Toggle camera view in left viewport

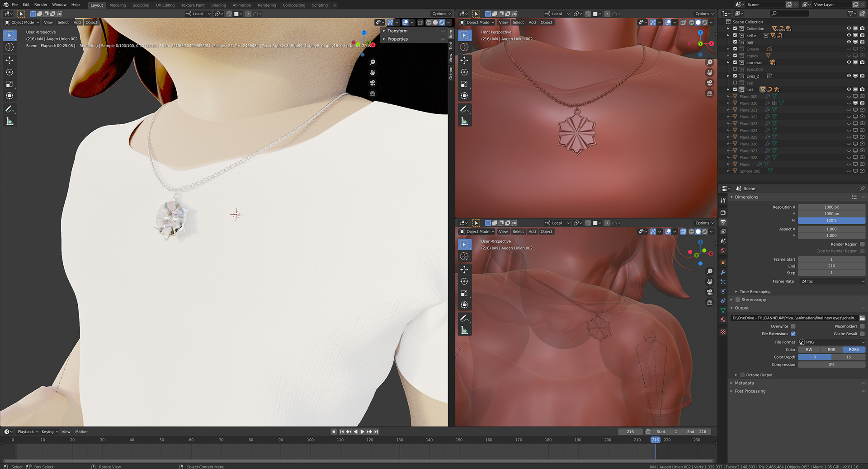point(373,83)
